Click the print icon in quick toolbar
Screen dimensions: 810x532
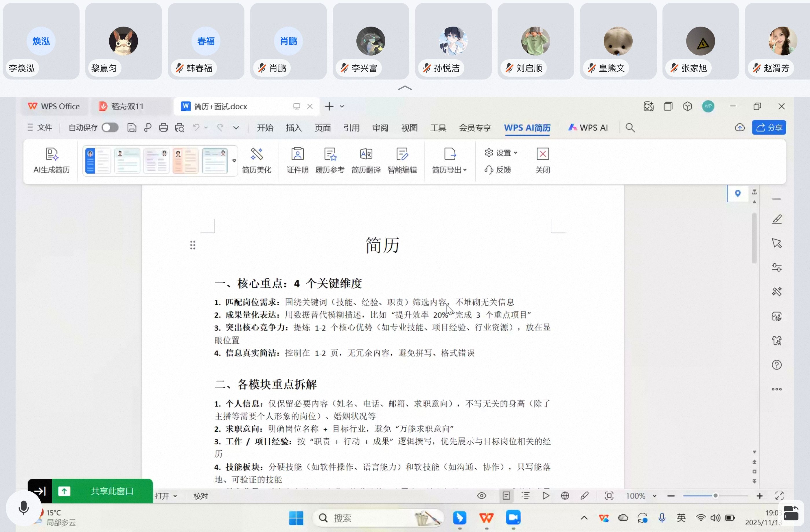point(163,128)
